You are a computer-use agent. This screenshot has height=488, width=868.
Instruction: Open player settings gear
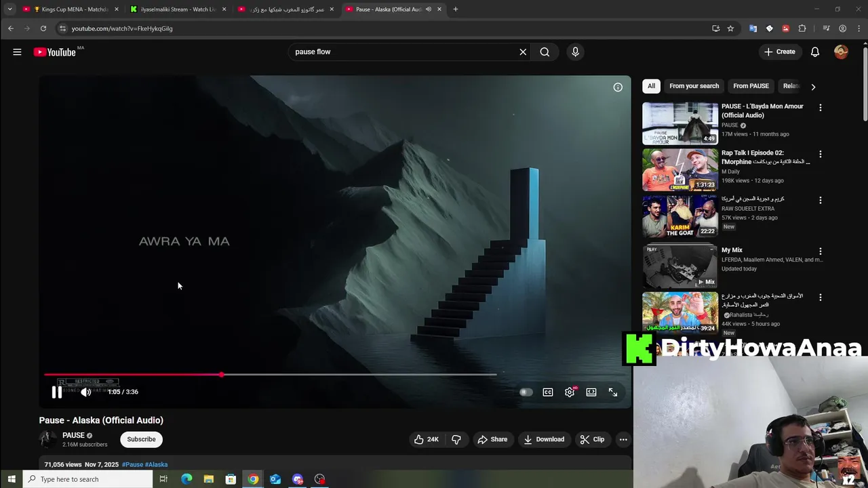click(x=570, y=392)
